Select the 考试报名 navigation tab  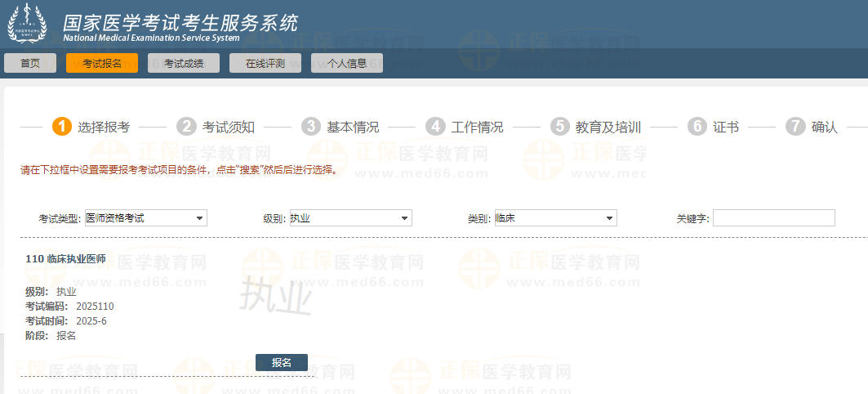pyautogui.click(x=102, y=63)
